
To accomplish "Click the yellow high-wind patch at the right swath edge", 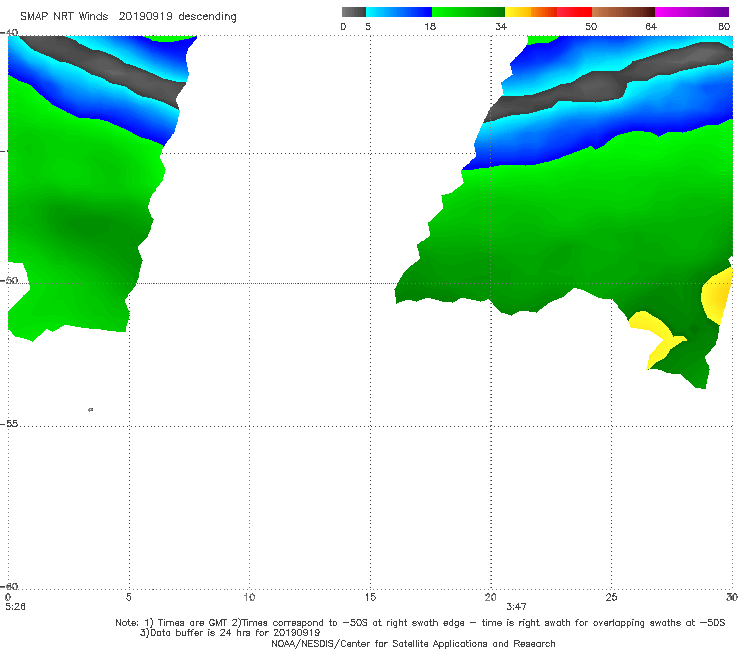I will (718, 295).
